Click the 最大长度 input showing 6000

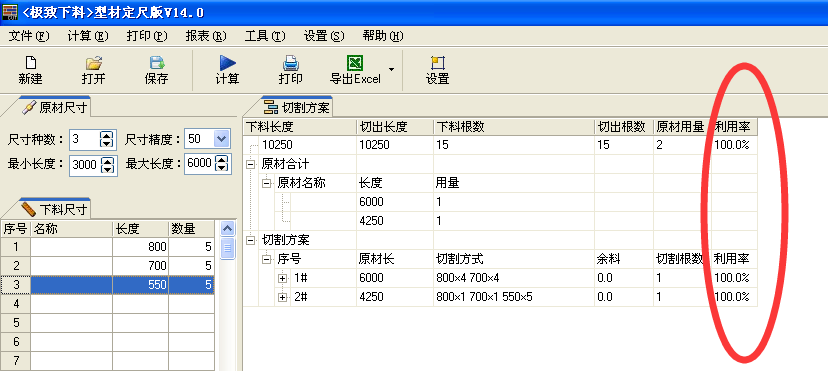pos(201,164)
